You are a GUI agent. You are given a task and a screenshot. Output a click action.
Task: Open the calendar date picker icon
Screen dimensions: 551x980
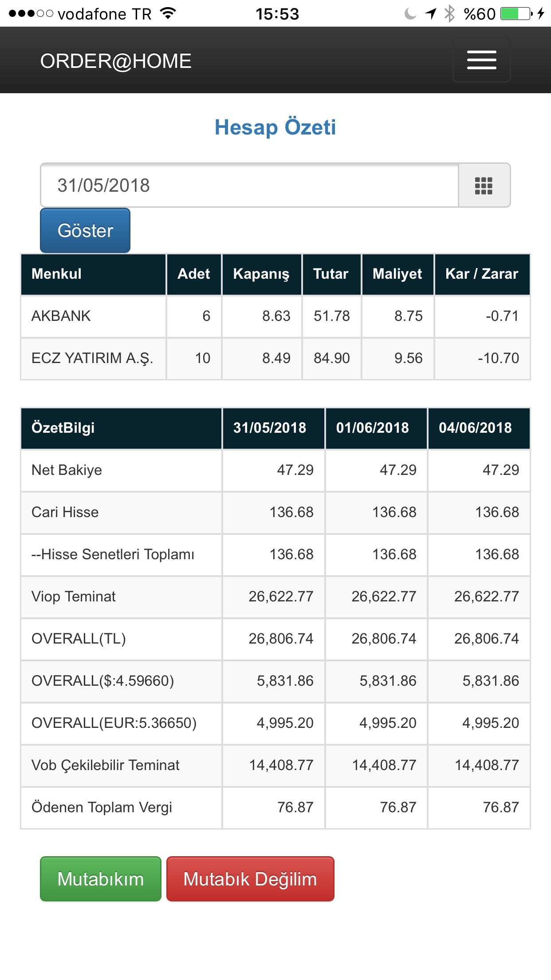coord(484,186)
